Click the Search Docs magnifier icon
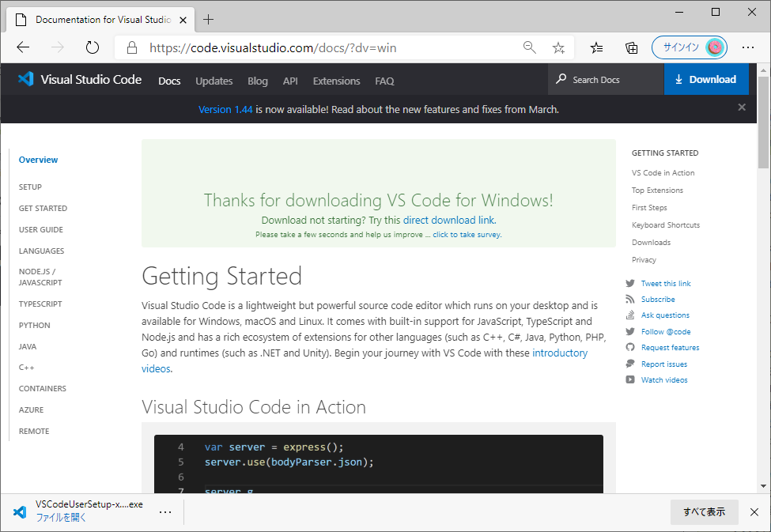Viewport: 771px width, 532px height. (561, 79)
